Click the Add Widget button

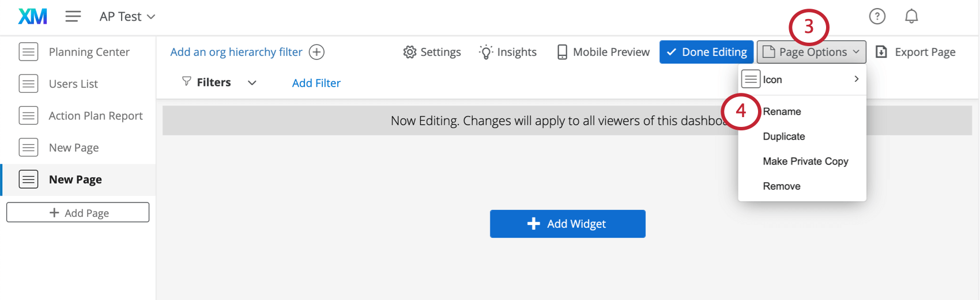567,224
